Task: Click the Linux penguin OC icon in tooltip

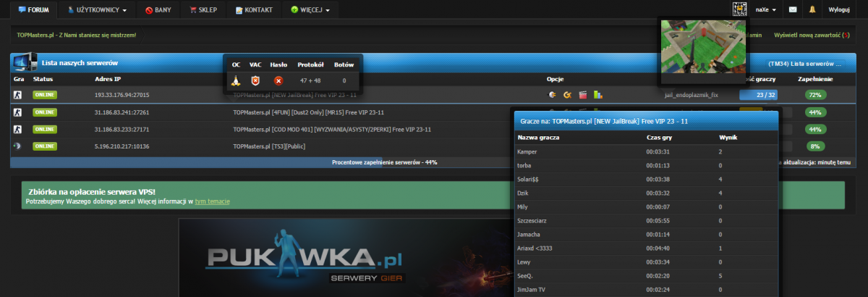Action: coord(236,80)
